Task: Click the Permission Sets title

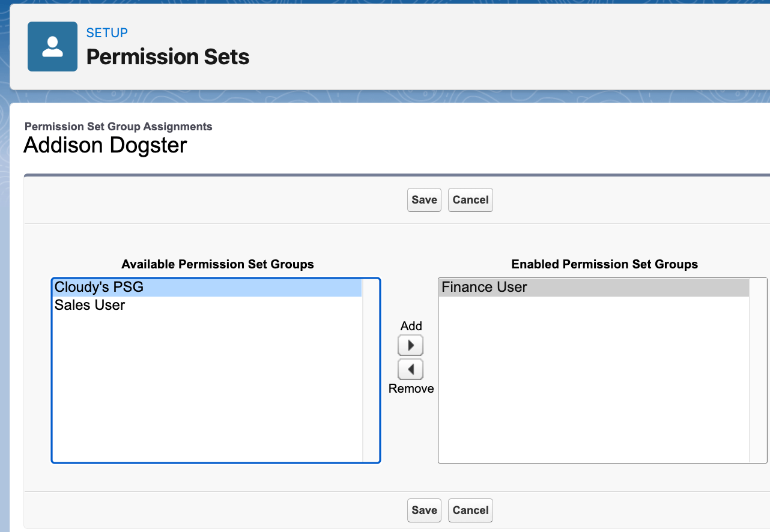Action: [168, 56]
